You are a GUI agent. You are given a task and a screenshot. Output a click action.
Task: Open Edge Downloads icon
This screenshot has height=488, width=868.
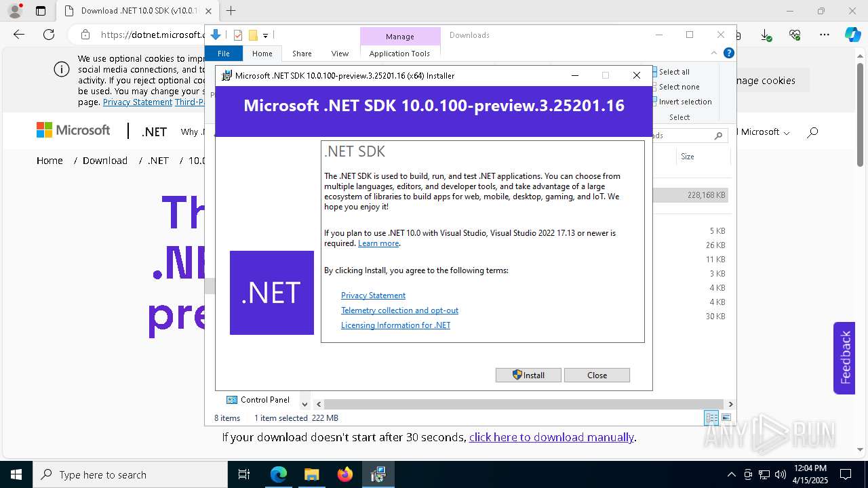click(x=766, y=35)
